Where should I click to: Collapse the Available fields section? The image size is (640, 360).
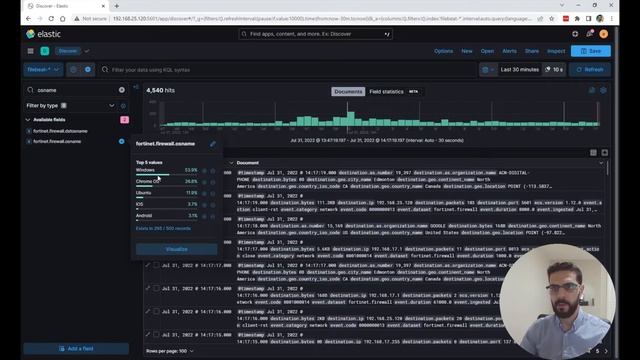pos(28,120)
